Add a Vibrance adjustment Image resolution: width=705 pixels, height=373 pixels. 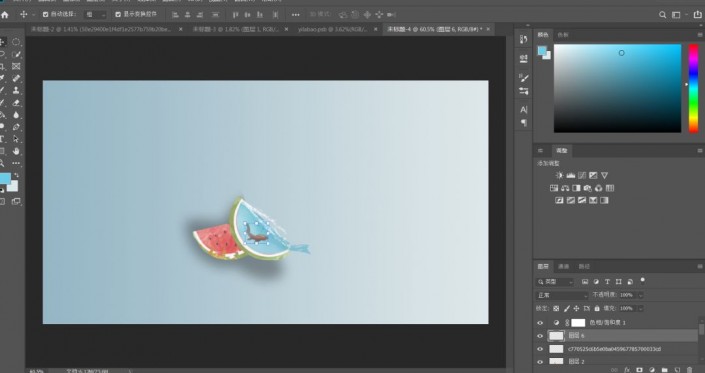coord(604,175)
